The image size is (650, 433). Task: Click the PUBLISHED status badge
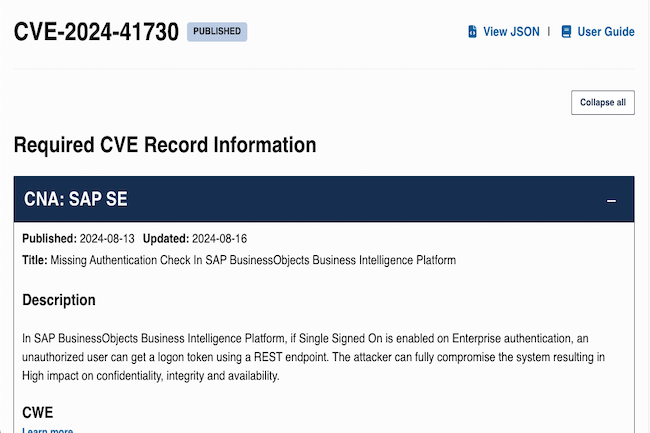click(217, 31)
